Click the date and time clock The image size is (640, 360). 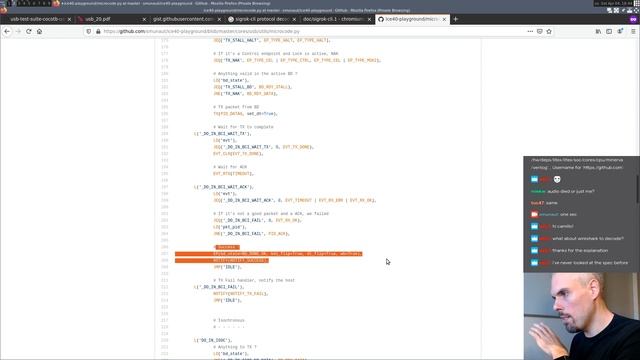pyautogui.click(x=614, y=3)
